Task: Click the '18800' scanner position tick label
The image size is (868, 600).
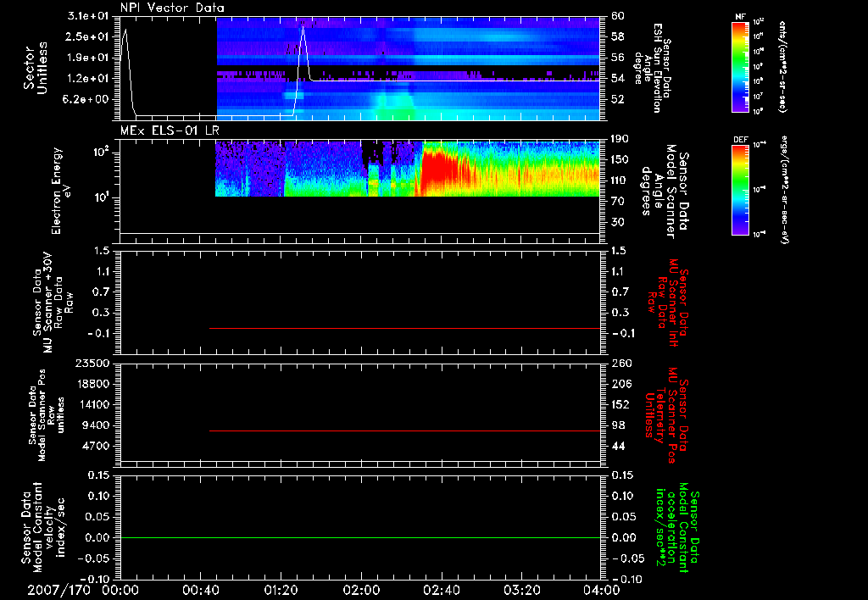Action: coord(92,384)
